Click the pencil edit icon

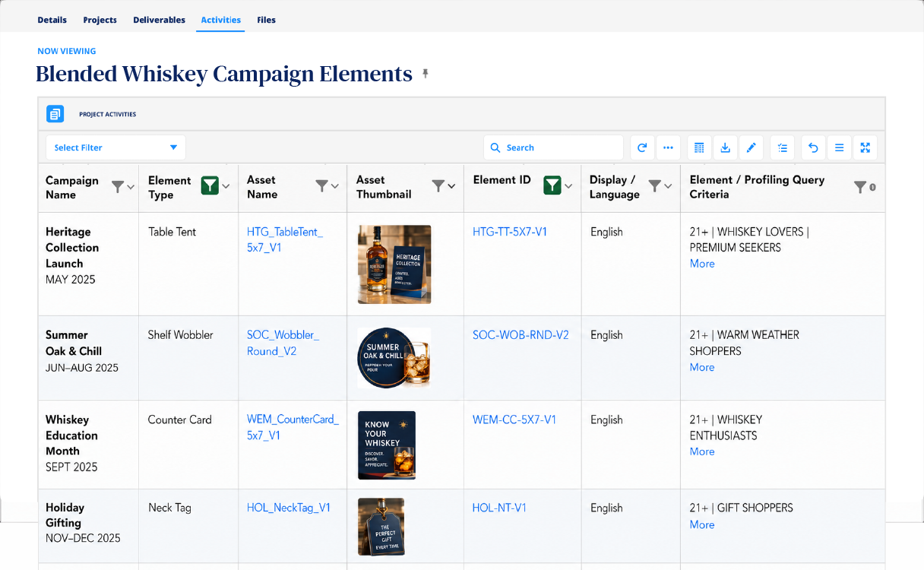coord(751,147)
